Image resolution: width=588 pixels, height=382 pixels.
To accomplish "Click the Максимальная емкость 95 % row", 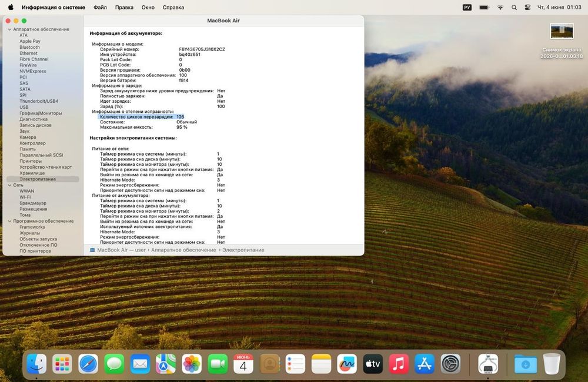I will pyautogui.click(x=143, y=128).
